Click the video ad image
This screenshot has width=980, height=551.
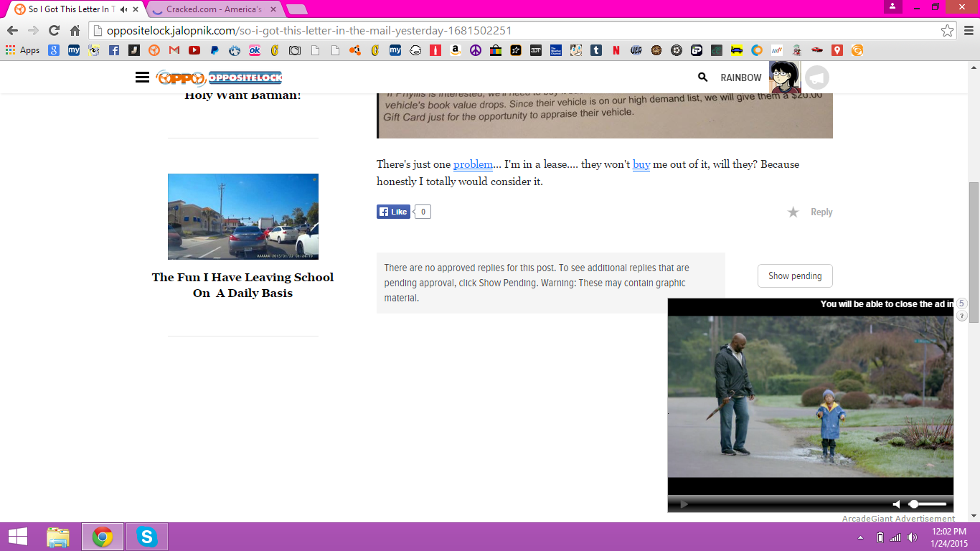point(811,395)
